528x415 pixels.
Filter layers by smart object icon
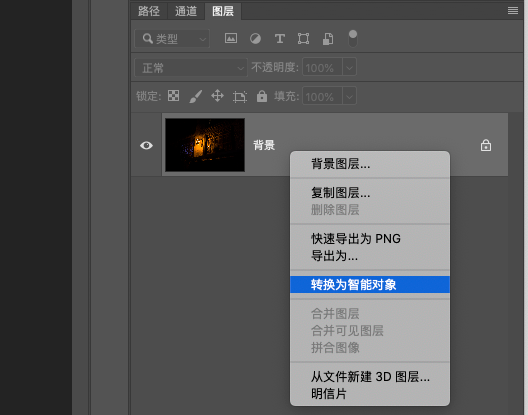328,39
